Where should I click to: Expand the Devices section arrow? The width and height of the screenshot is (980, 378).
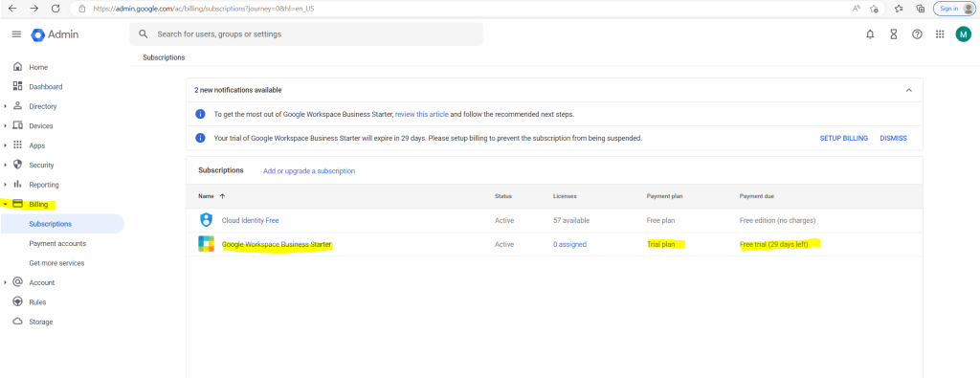(x=5, y=126)
